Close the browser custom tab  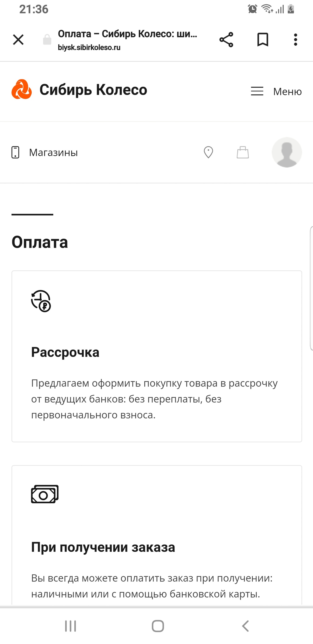(x=18, y=40)
